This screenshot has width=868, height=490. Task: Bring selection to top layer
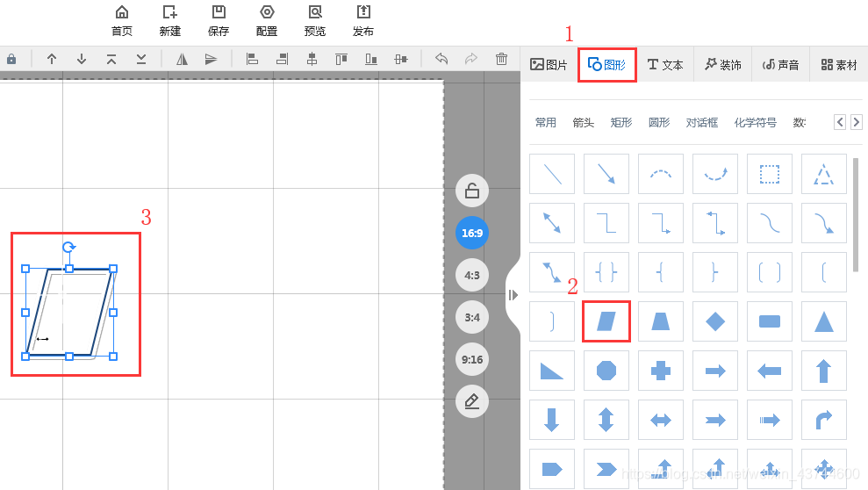pos(111,59)
